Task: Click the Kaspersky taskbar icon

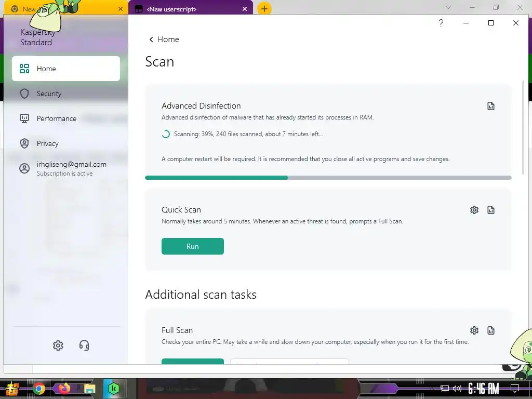Action: (114, 389)
